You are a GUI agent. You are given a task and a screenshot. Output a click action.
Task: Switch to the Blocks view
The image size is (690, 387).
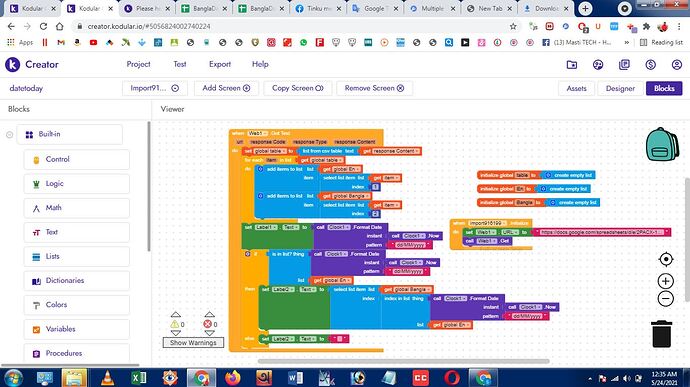664,88
